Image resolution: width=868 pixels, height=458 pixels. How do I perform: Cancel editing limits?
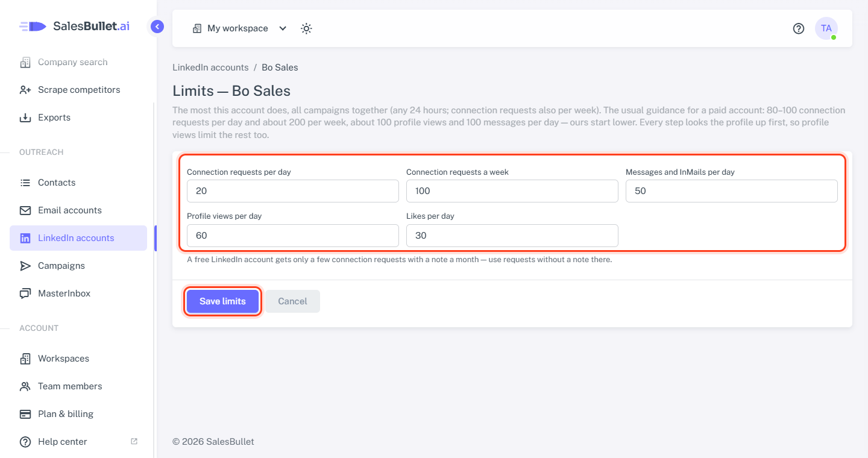(x=292, y=301)
